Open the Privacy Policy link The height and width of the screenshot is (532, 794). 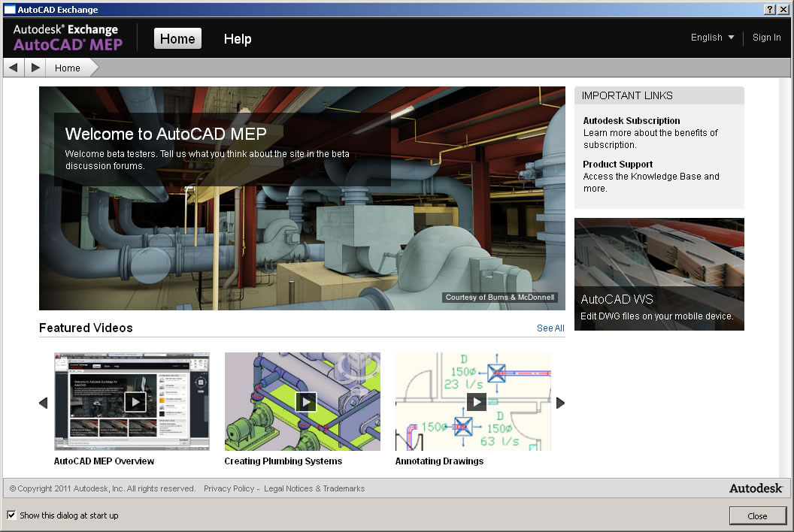(x=229, y=488)
